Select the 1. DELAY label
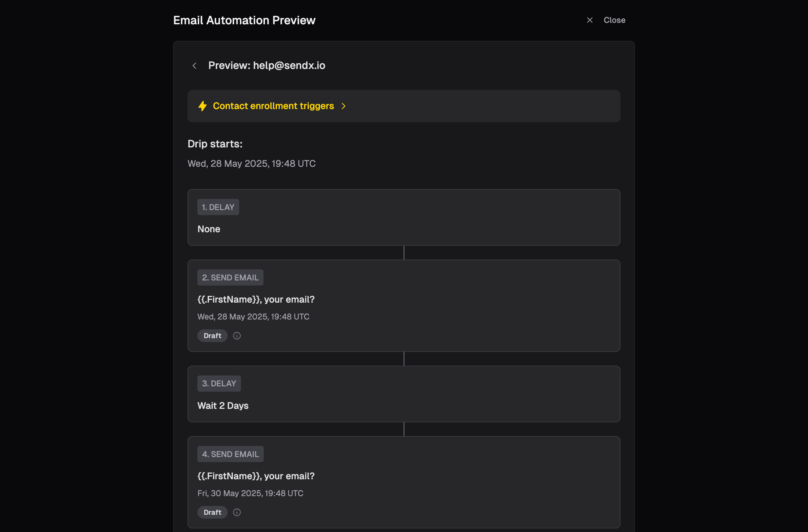This screenshot has height=532, width=808. (x=218, y=207)
